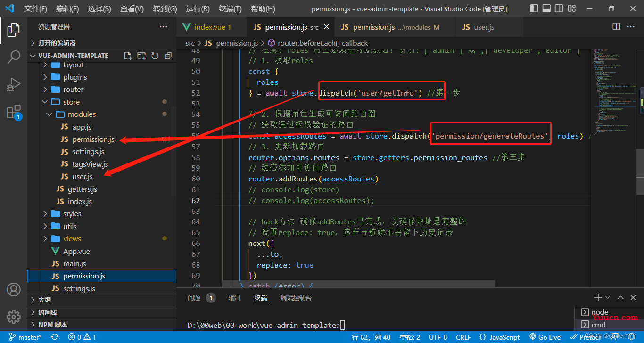644x343 pixels.
Task: Select the node terminal instance
Action: 609,312
